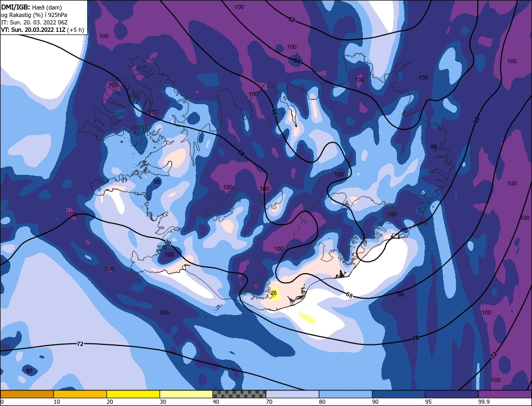Click the '30' legend tick label
Viewport: 532px width, 406px height.
[x=163, y=402]
